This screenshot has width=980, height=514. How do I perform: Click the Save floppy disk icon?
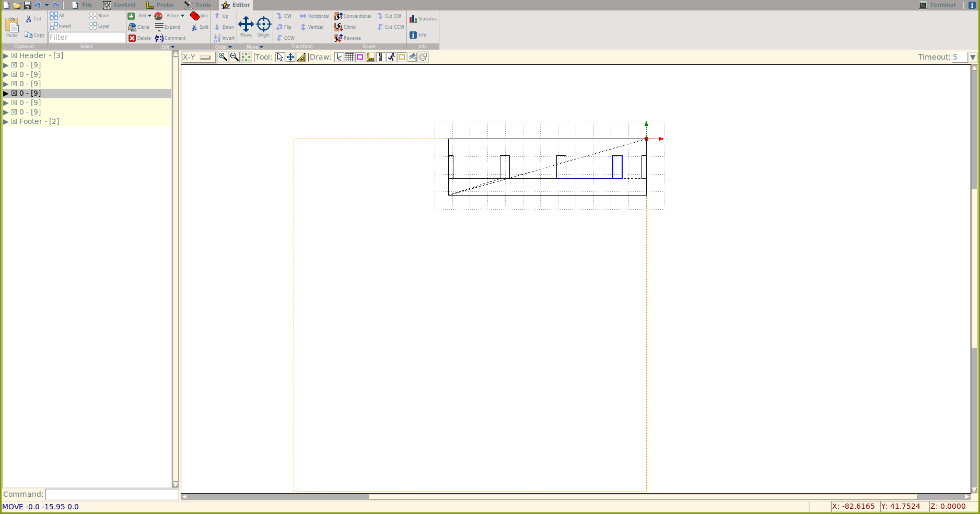[x=27, y=5]
